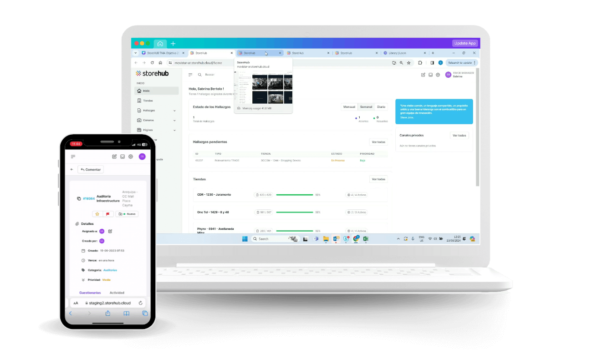
Task: Click the SB avatar of Sabrina on desktop
Action: 448,75
